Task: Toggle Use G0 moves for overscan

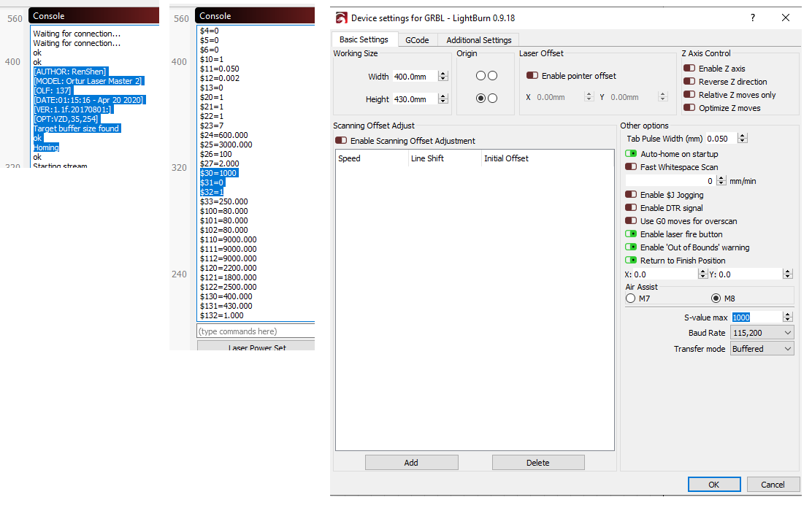Action: (x=631, y=221)
